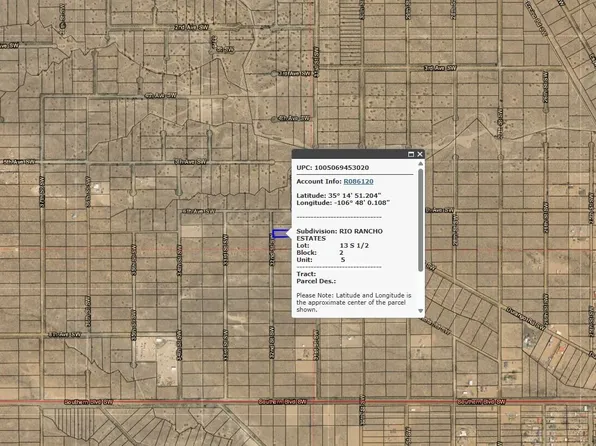Maximize the parcel info popup
This screenshot has height=446, width=596.
[x=411, y=154]
